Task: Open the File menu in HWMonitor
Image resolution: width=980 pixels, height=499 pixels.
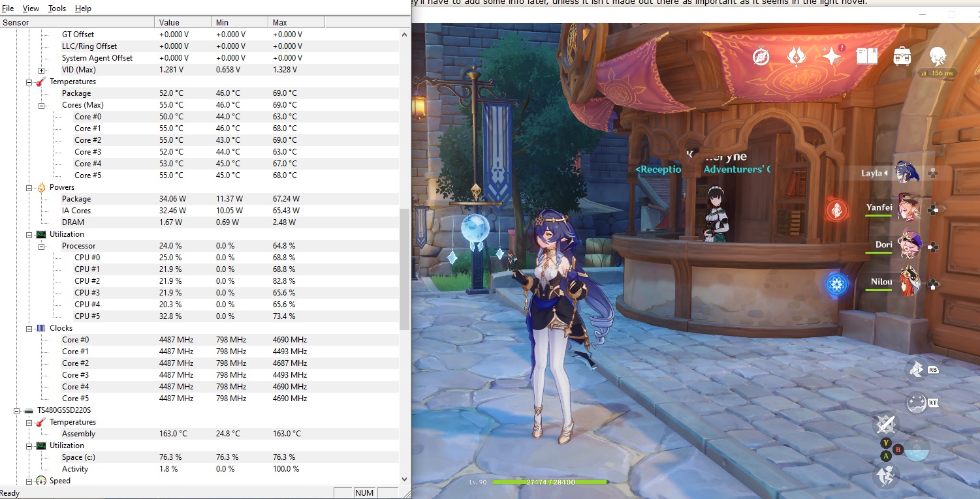Action: pos(8,8)
